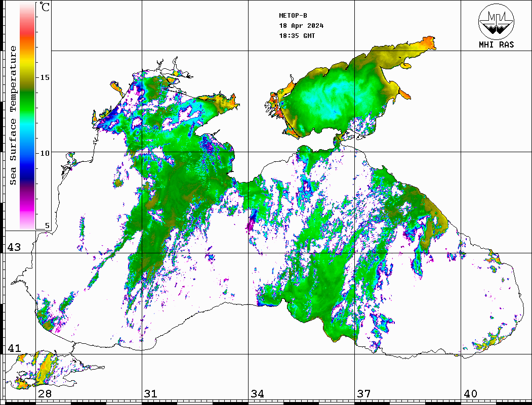Click the 5 value on temperature scale
Viewport: 532px width, 405px height.
[x=47, y=226]
